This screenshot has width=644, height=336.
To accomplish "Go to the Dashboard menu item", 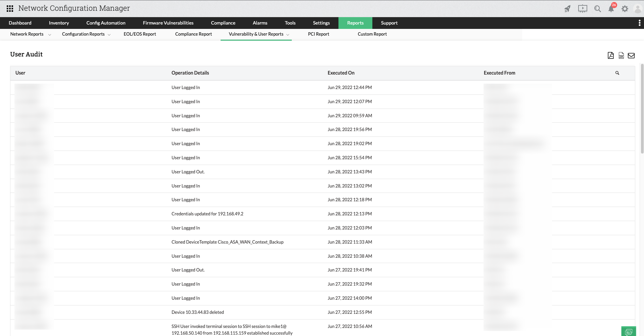I will [20, 23].
